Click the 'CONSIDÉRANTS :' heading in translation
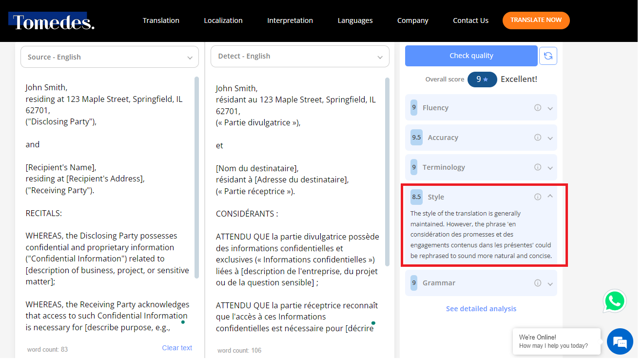Image resolution: width=644 pixels, height=359 pixels. click(x=247, y=214)
